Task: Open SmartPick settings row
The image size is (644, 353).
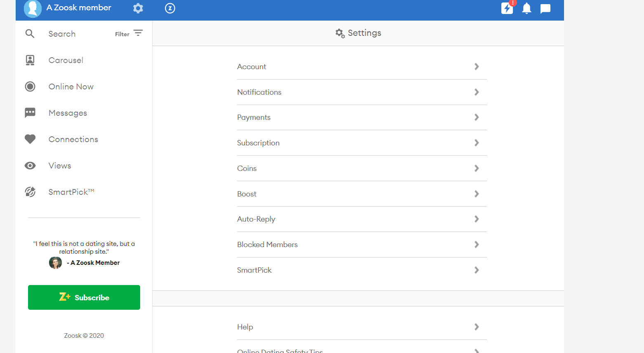Action: pyautogui.click(x=362, y=270)
